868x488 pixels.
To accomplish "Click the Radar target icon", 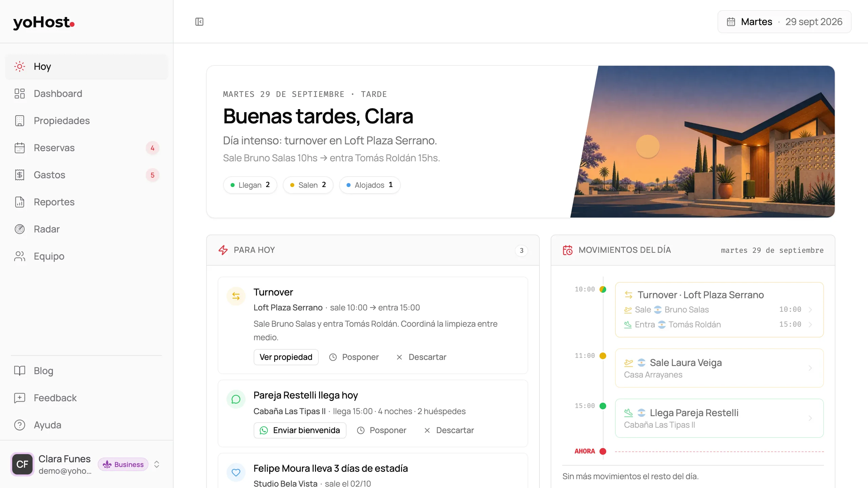I will (x=20, y=229).
